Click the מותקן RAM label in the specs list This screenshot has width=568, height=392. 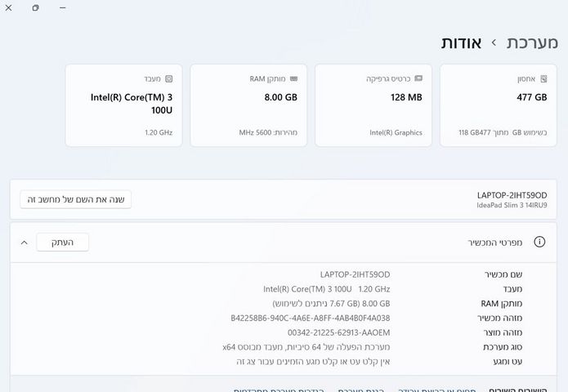502,303
